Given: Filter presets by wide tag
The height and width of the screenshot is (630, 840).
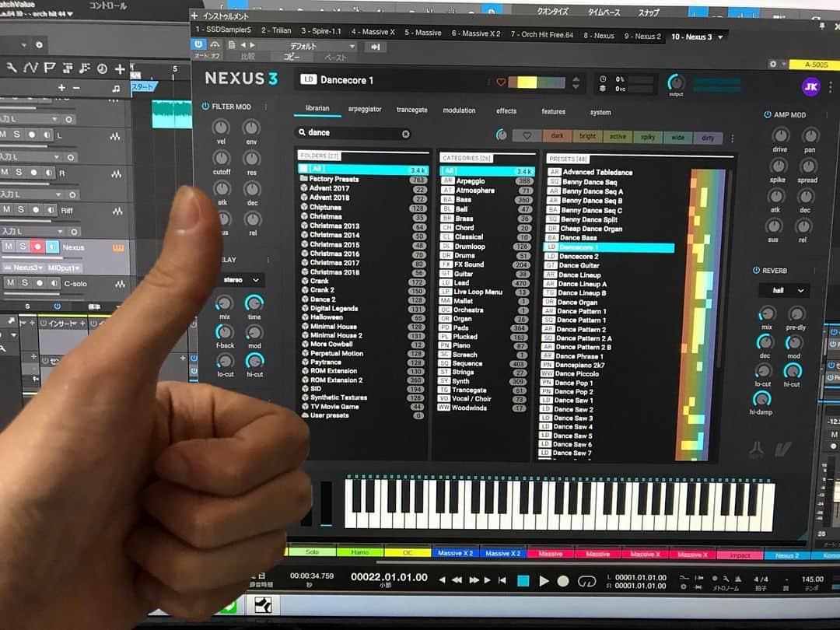Looking at the screenshot, I should point(677,138).
